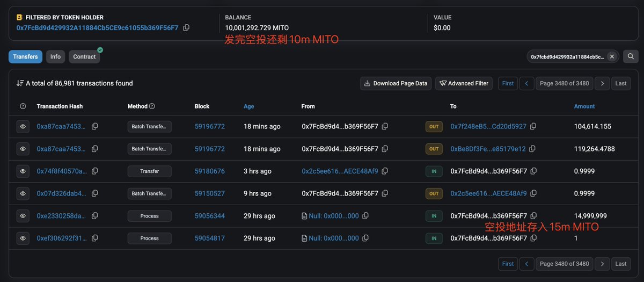Clear the 0x7fcbd9d429932a11884cb5c filter with the X
The image size is (644, 282).
pos(611,56)
